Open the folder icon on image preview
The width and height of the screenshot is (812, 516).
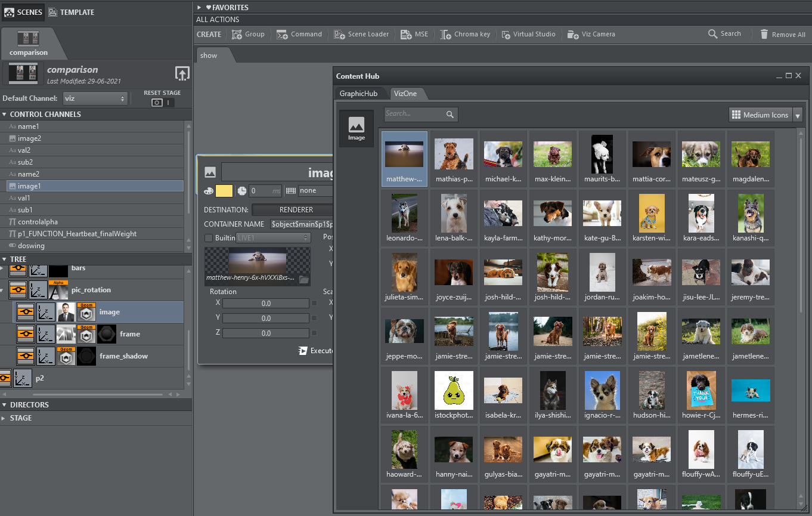[304, 279]
